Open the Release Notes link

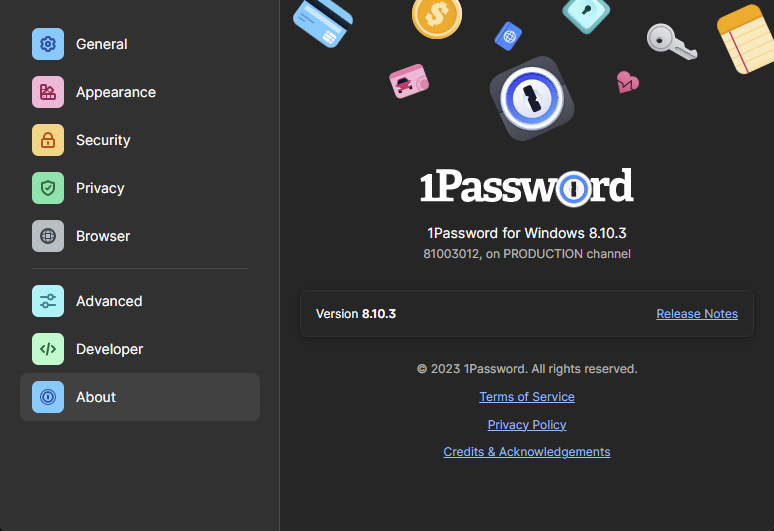pos(697,314)
